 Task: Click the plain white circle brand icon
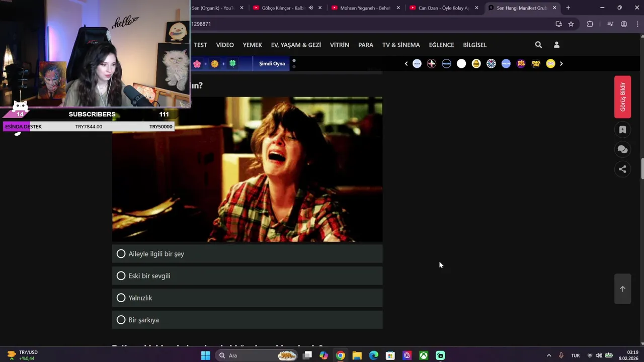tap(461, 64)
